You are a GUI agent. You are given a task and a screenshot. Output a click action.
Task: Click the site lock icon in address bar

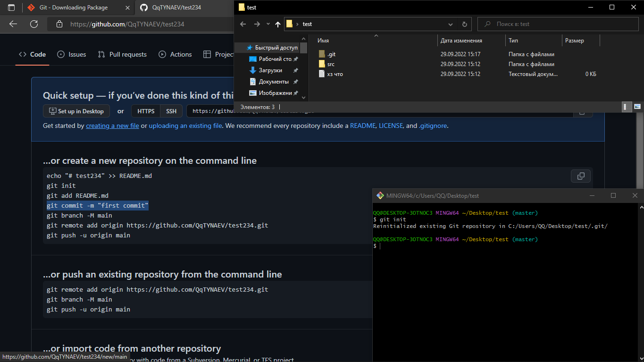[x=59, y=24]
